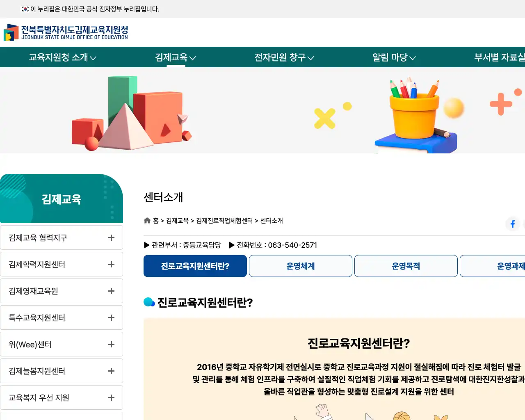The height and width of the screenshot is (420, 525).
Task: Click the home icon in the breadcrumb
Action: point(147,221)
